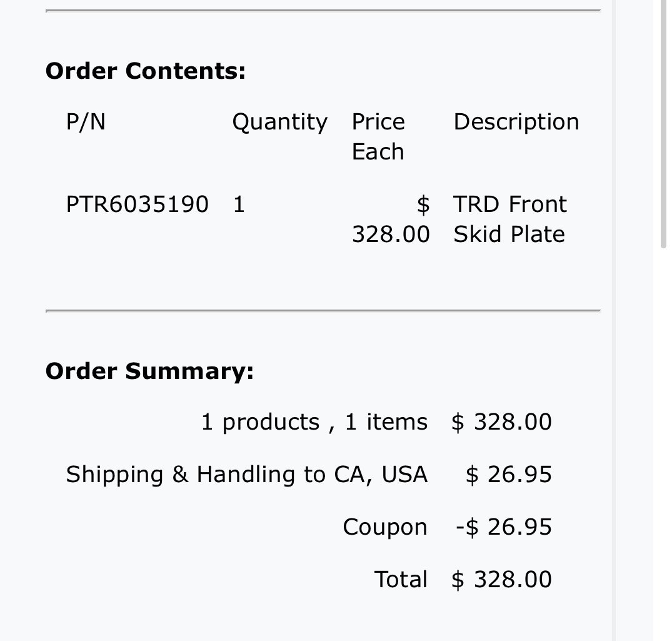
Task: Click the subtotal $ 328.00 beside products
Action: click(x=501, y=422)
